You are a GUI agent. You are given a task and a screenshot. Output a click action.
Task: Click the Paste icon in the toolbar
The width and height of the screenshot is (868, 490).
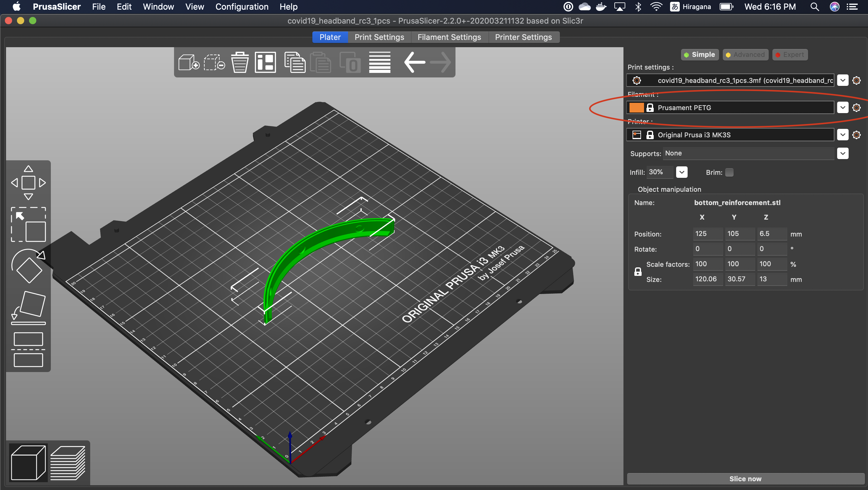pyautogui.click(x=321, y=62)
